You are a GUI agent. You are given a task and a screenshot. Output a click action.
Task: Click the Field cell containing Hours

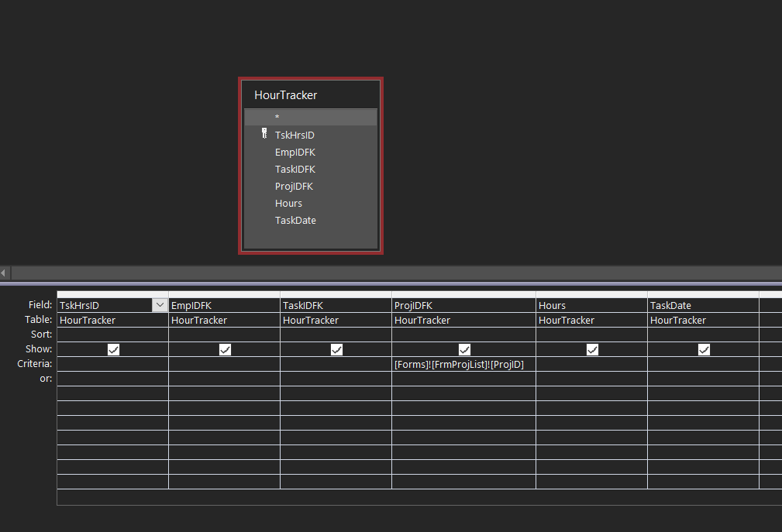[x=591, y=305]
